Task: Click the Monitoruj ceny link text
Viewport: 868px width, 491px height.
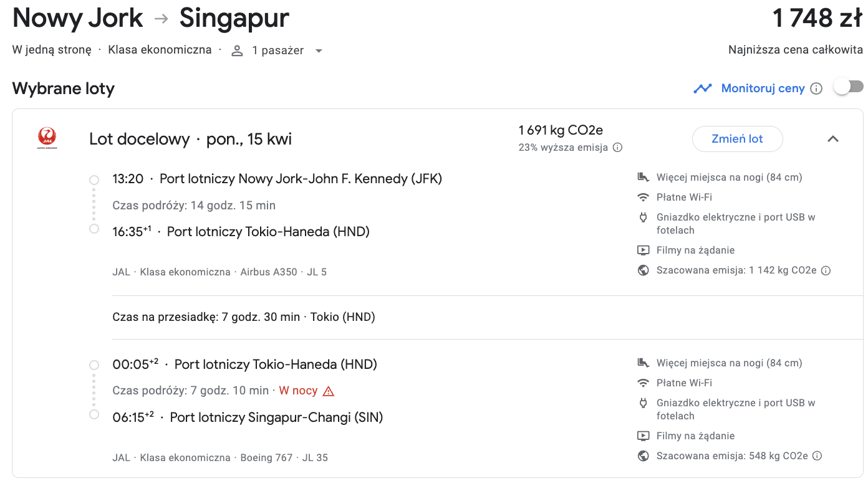Action: [x=763, y=88]
